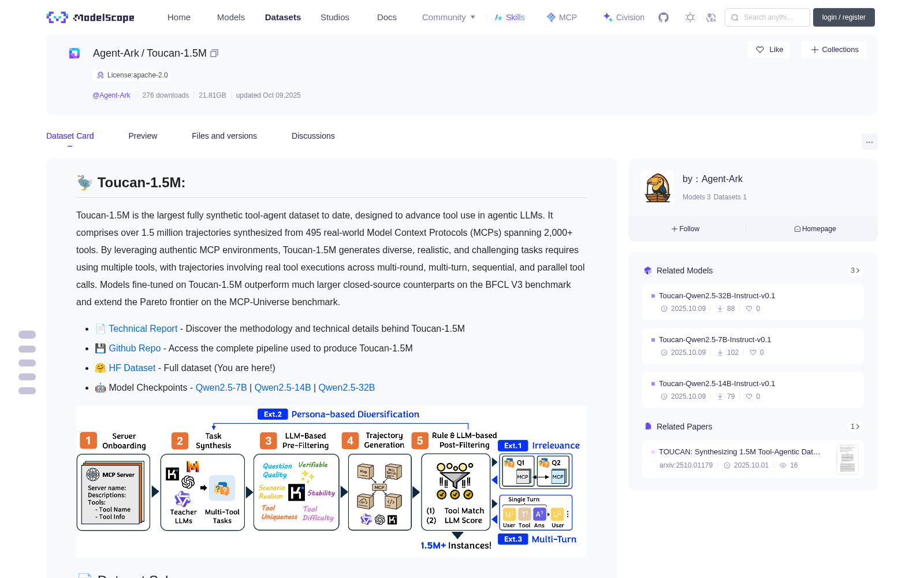Open the Qwen2.5-7B checkpoint link
The image size is (924, 578).
pos(221,387)
